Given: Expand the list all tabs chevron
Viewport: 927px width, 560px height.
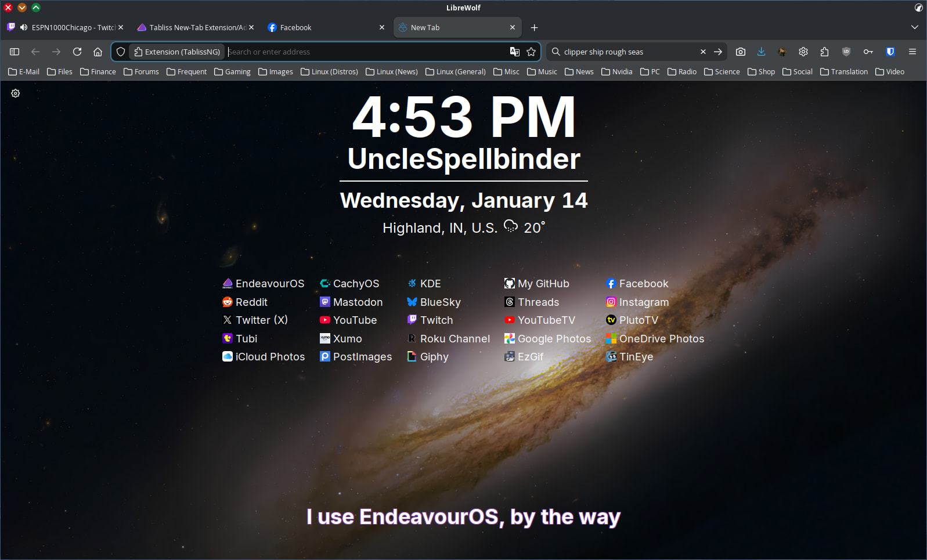Looking at the screenshot, I should tap(915, 27).
